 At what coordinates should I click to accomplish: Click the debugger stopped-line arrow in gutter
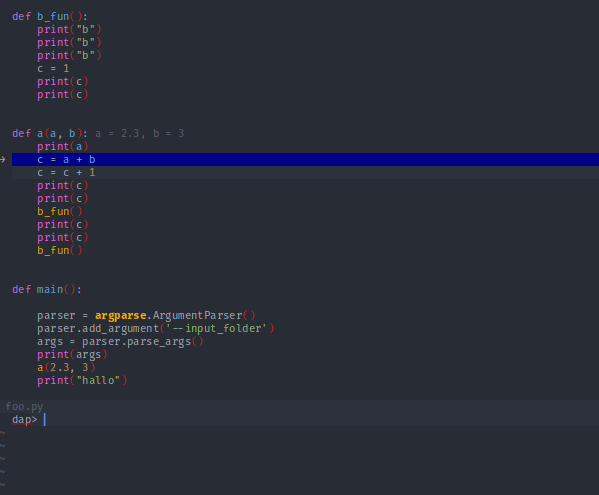point(3,159)
